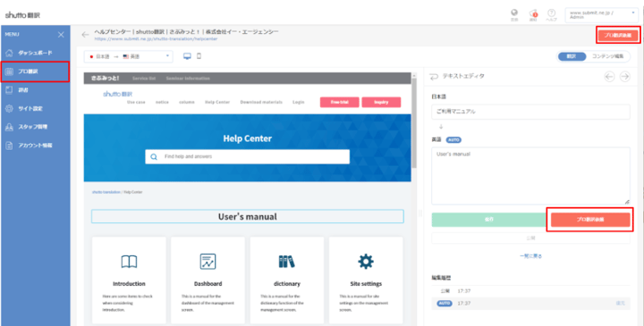
Task: Click the shutto翻訳 logo in the header
Action: click(22, 15)
